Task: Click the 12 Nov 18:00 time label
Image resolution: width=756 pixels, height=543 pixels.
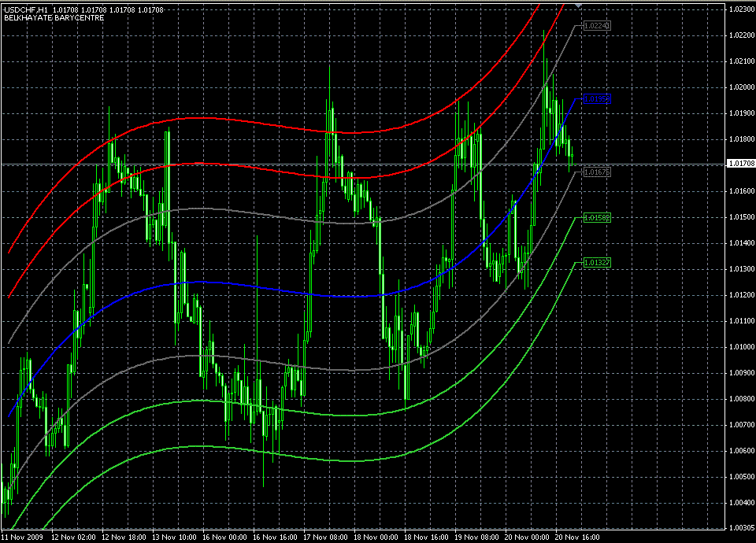Action: click(x=124, y=537)
